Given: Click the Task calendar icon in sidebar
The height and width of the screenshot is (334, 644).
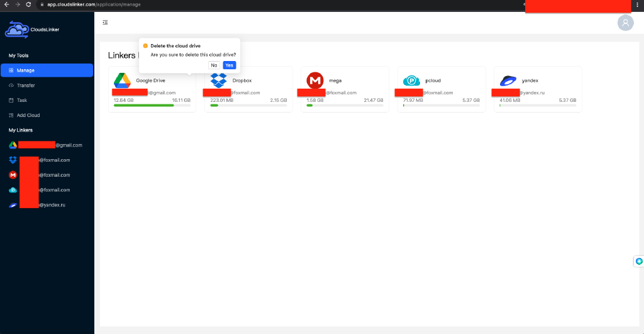Looking at the screenshot, I should tap(11, 100).
